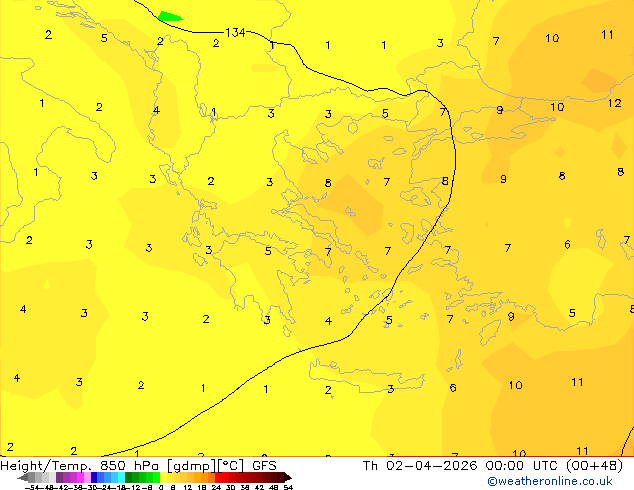Click the '00:00 UTC' time text
The width and height of the screenshot is (634, 490).
(x=522, y=466)
